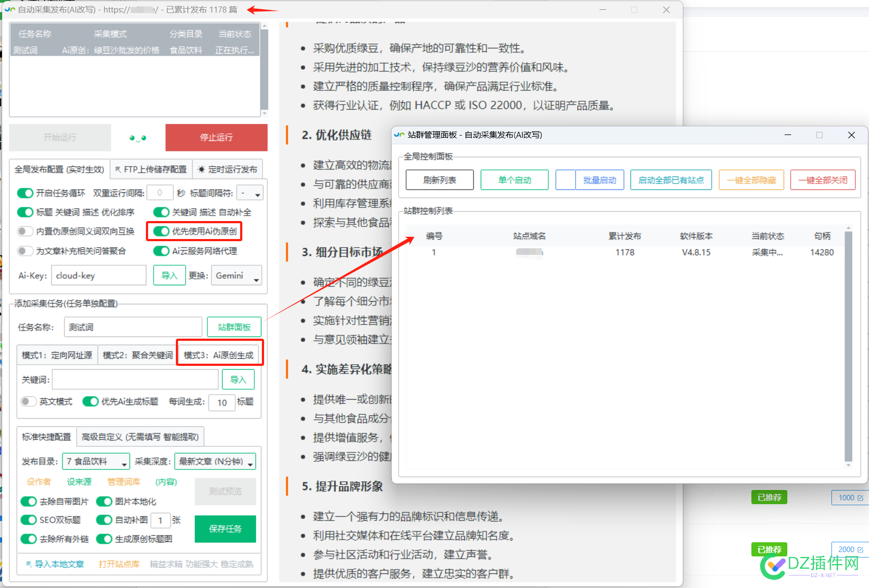
Task: Enable 内置伪原创同义词双向互换 switch
Action: tap(25, 231)
